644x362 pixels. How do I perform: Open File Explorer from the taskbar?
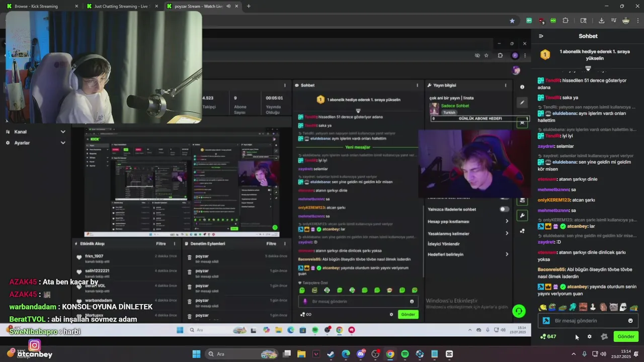[301, 354]
